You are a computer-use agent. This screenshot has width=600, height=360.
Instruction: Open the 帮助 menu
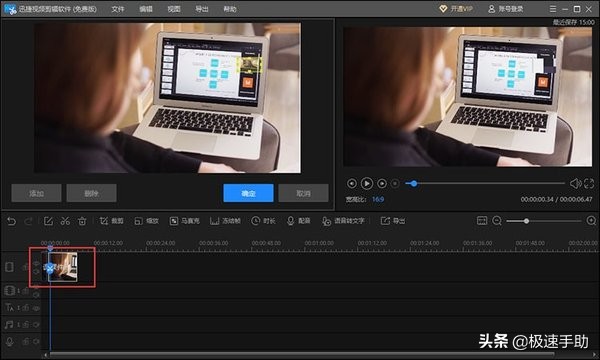click(x=230, y=9)
